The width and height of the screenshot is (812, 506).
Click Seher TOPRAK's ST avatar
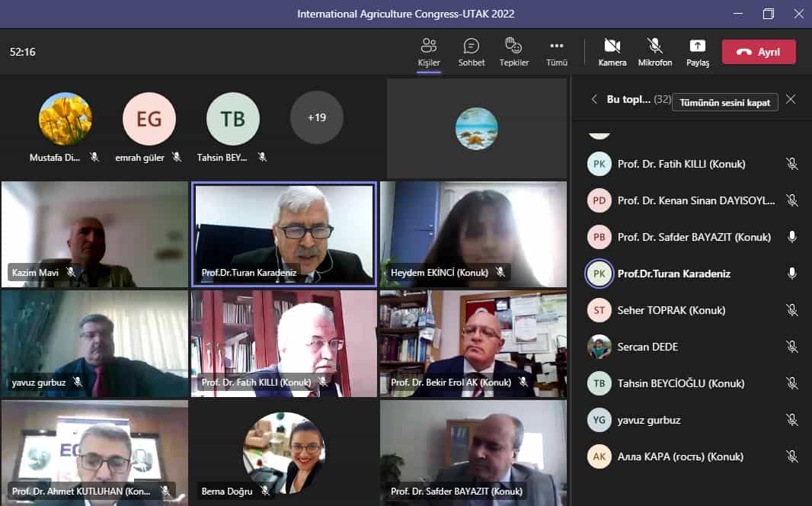pyautogui.click(x=599, y=310)
